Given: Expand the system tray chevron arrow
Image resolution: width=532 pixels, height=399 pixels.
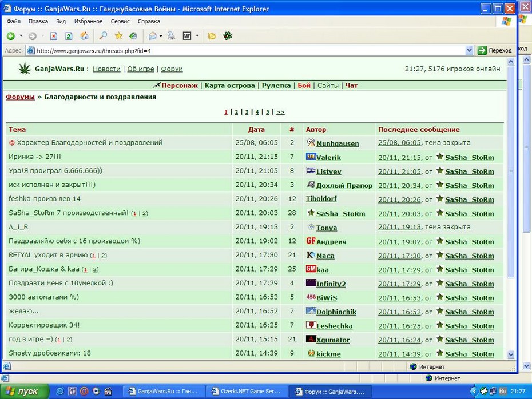Looking at the screenshot, I should click(474, 391).
